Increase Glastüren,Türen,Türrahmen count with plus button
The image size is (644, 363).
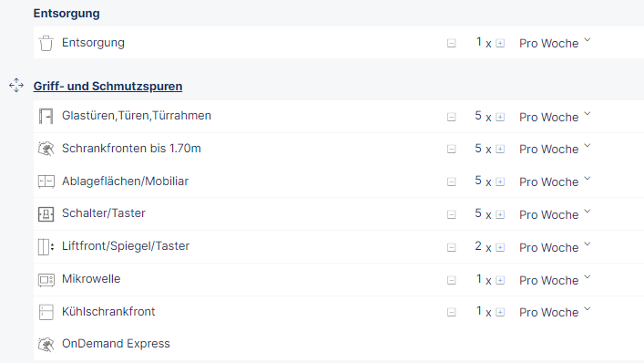click(x=500, y=117)
